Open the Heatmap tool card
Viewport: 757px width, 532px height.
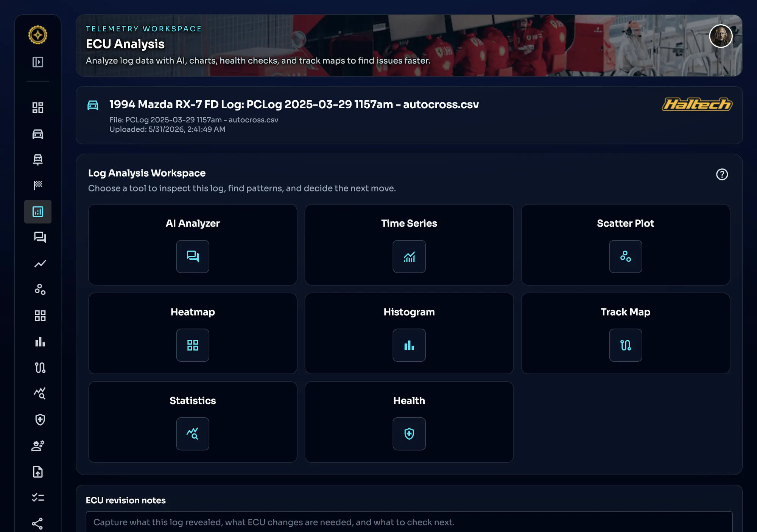[193, 333]
